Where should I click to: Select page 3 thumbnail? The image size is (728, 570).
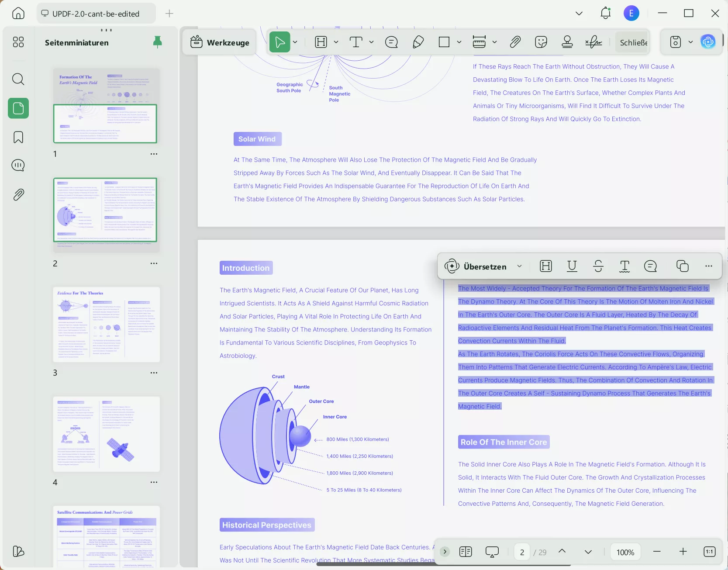tap(106, 325)
